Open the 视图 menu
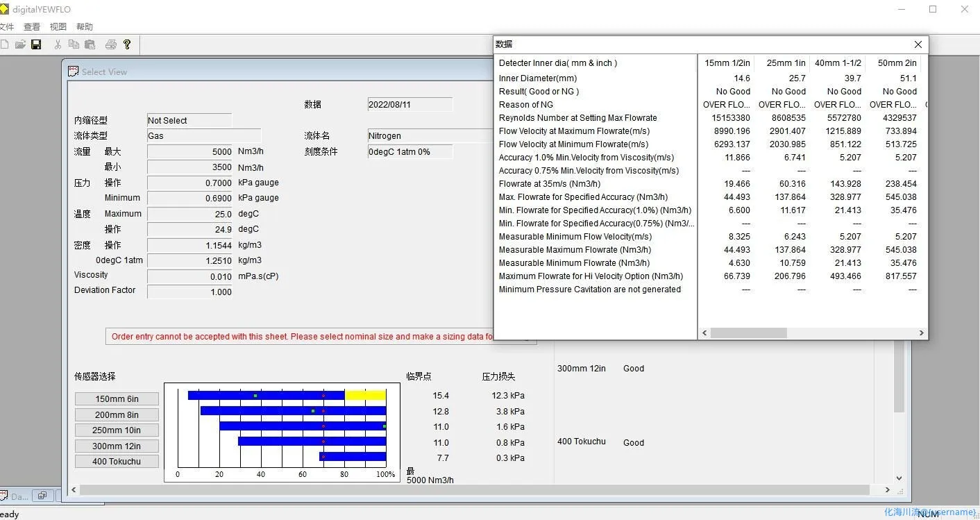The width and height of the screenshot is (980, 520). pyautogui.click(x=58, y=26)
